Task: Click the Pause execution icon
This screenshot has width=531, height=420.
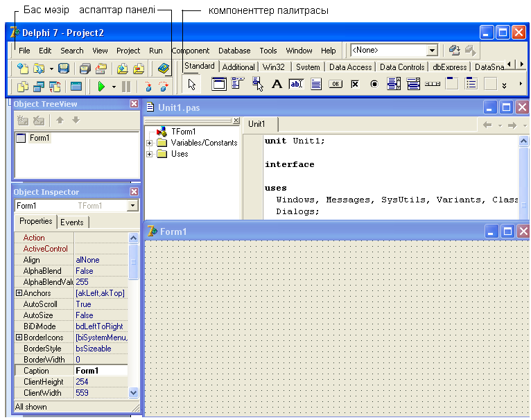Action: [x=126, y=87]
